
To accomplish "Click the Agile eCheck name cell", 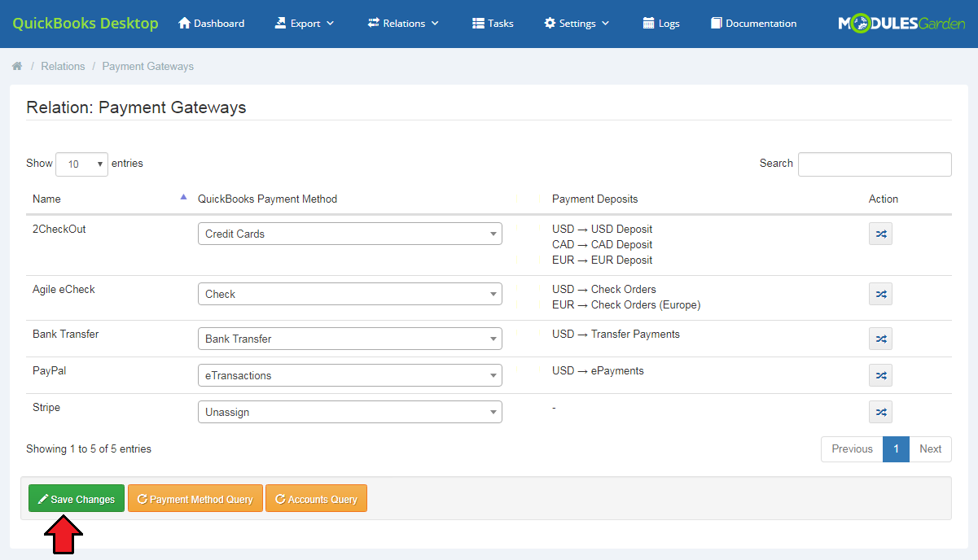I will coord(65,289).
